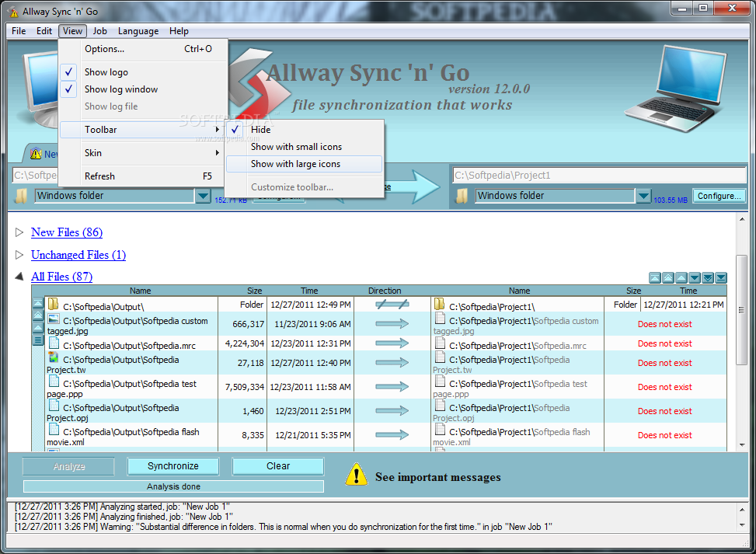This screenshot has width=756, height=554.
Task: Open the Skin submenu
Action: [x=143, y=153]
